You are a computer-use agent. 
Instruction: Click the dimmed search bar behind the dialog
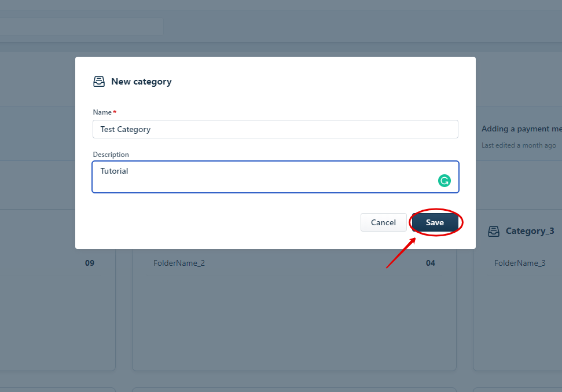pos(82,27)
